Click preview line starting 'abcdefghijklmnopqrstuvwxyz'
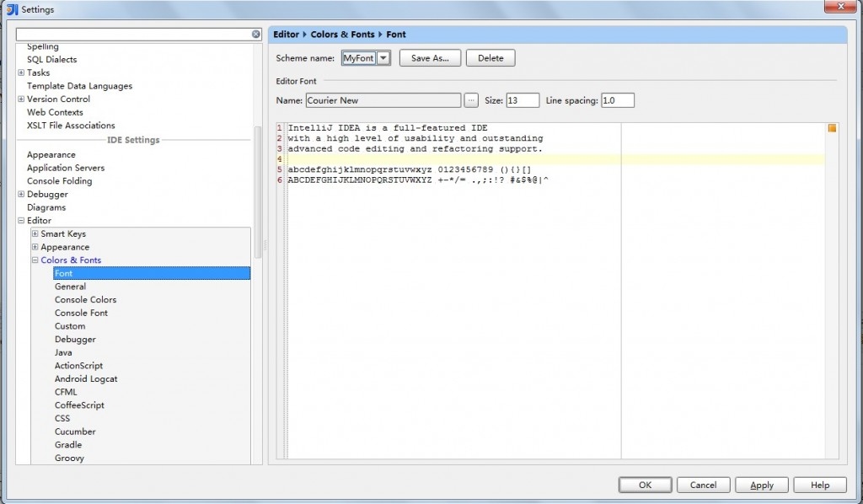 tap(410, 169)
